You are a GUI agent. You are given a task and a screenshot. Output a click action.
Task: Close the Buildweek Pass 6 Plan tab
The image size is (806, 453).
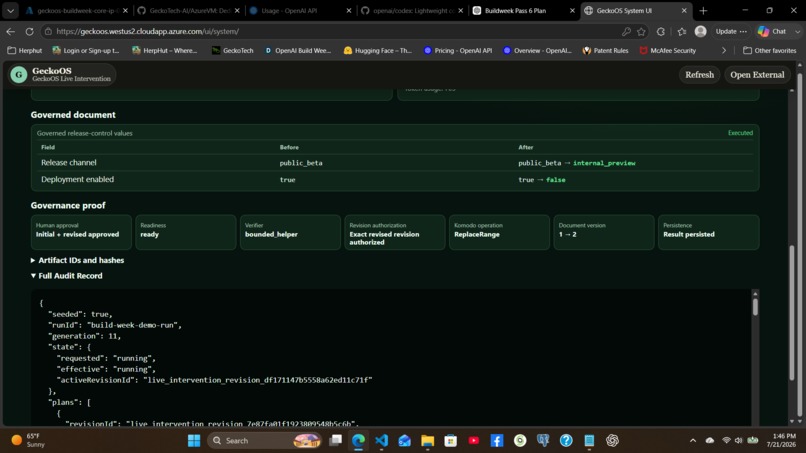coord(572,10)
